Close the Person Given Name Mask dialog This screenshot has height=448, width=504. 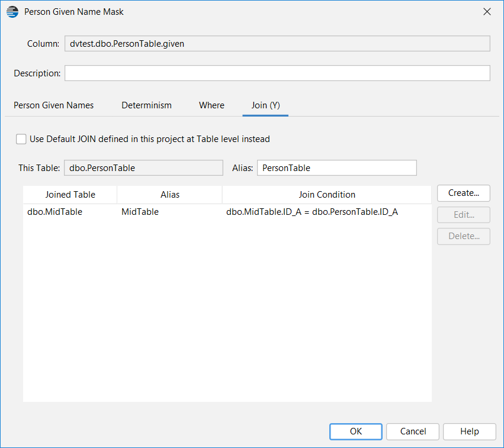click(487, 12)
